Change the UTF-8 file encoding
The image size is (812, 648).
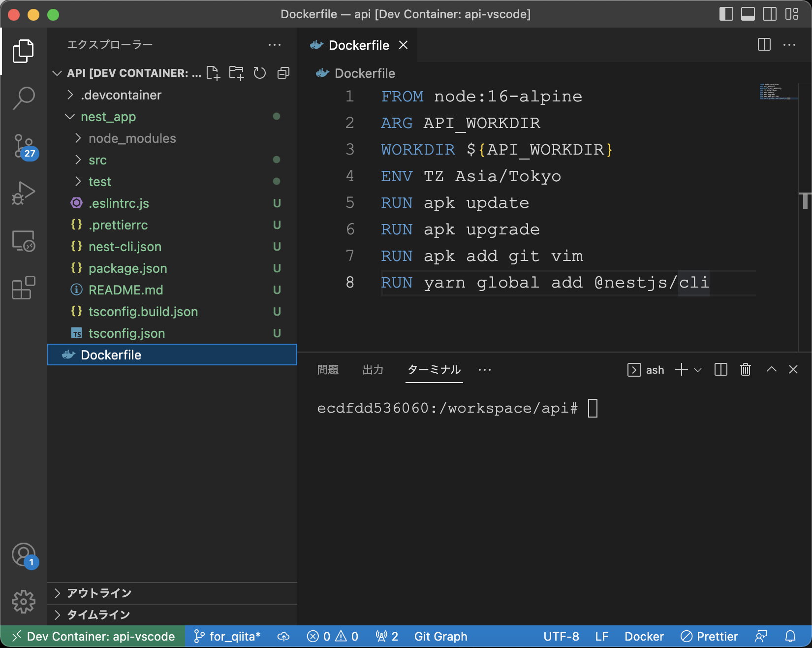[562, 636]
